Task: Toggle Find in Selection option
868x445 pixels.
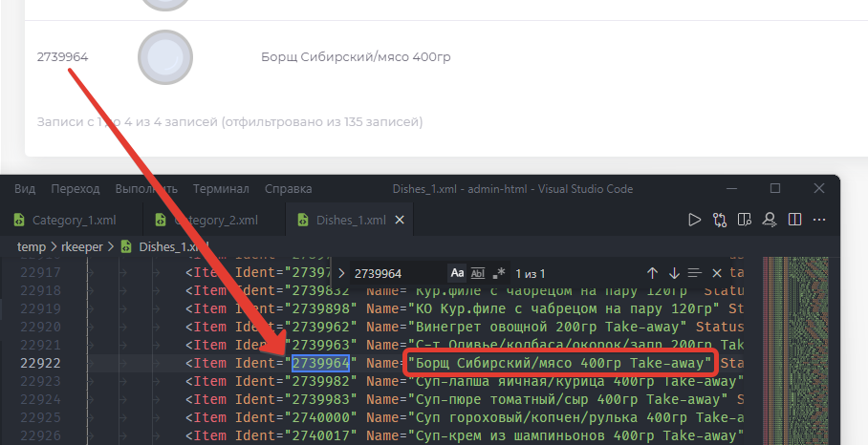Action: (695, 274)
